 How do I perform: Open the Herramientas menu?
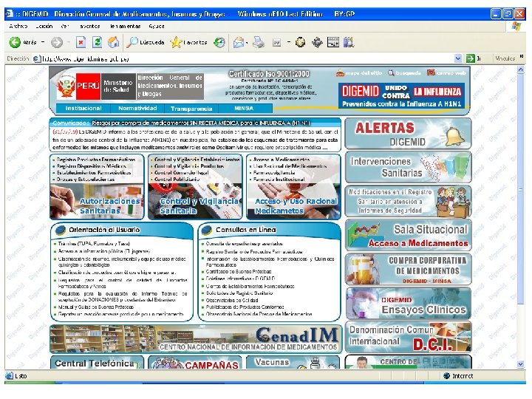(x=125, y=26)
